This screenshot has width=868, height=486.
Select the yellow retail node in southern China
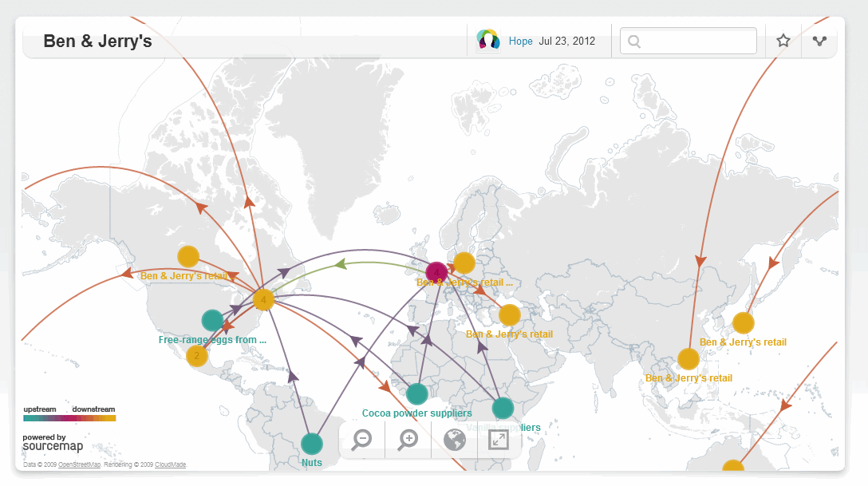(x=688, y=359)
